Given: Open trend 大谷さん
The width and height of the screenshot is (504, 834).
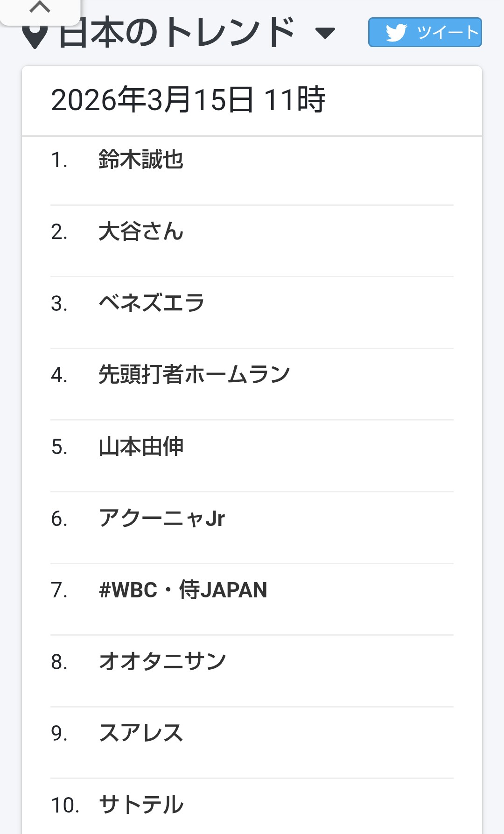Looking at the screenshot, I should pyautogui.click(x=141, y=231).
